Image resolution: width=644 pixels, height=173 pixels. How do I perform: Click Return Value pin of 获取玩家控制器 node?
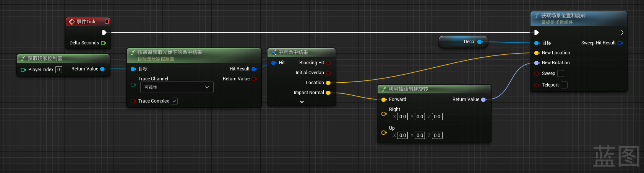(102, 69)
